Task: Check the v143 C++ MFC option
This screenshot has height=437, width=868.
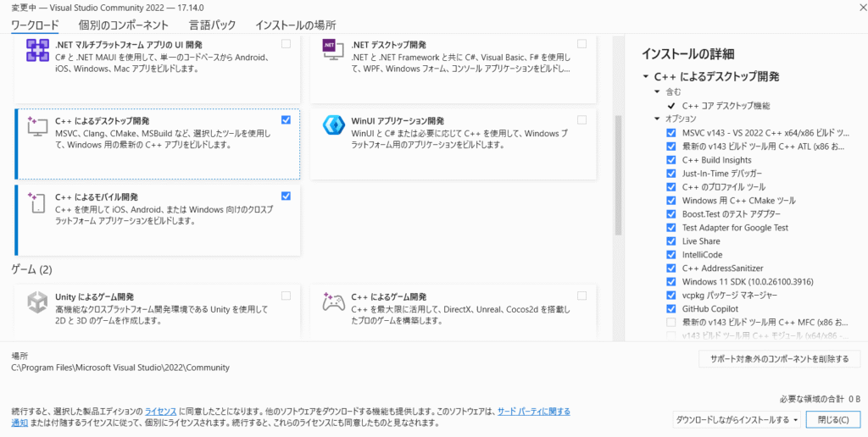Action: coord(671,322)
